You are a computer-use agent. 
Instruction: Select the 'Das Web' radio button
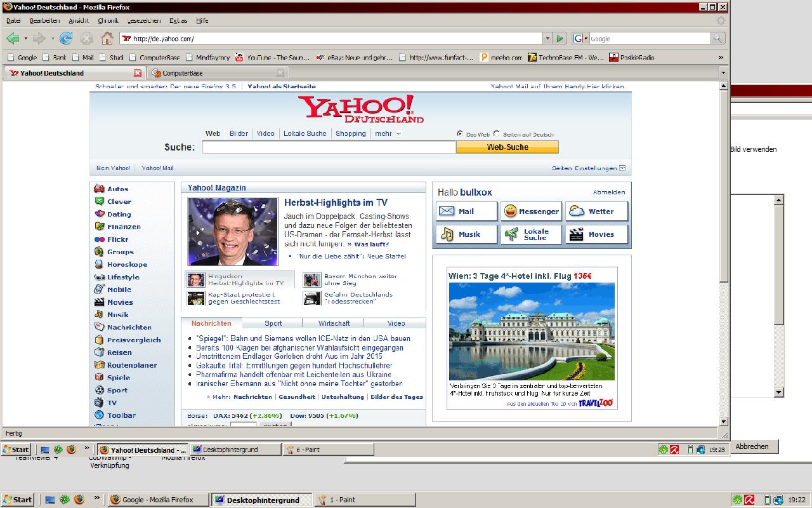[460, 134]
